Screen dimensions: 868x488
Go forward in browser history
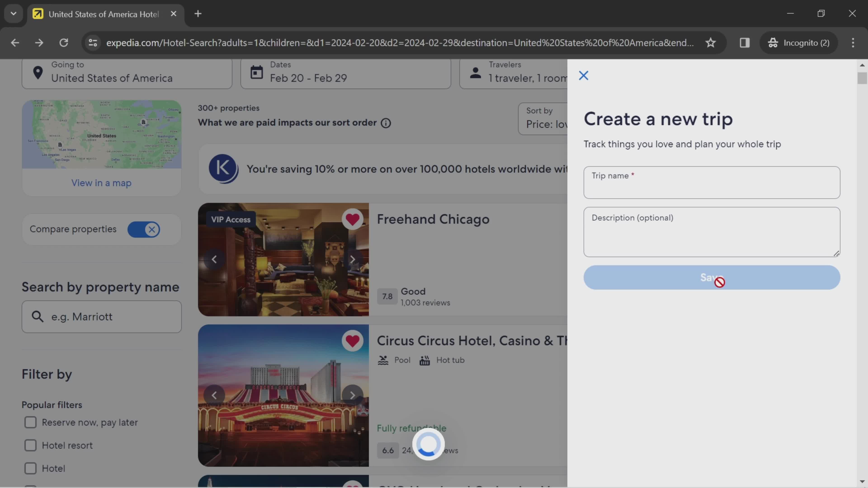click(39, 43)
